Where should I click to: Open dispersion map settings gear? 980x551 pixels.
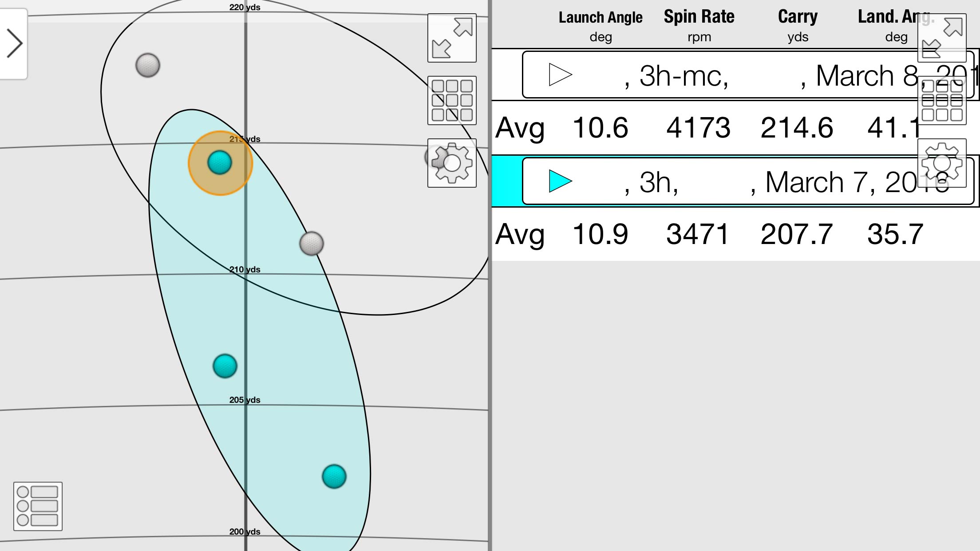pos(452,163)
